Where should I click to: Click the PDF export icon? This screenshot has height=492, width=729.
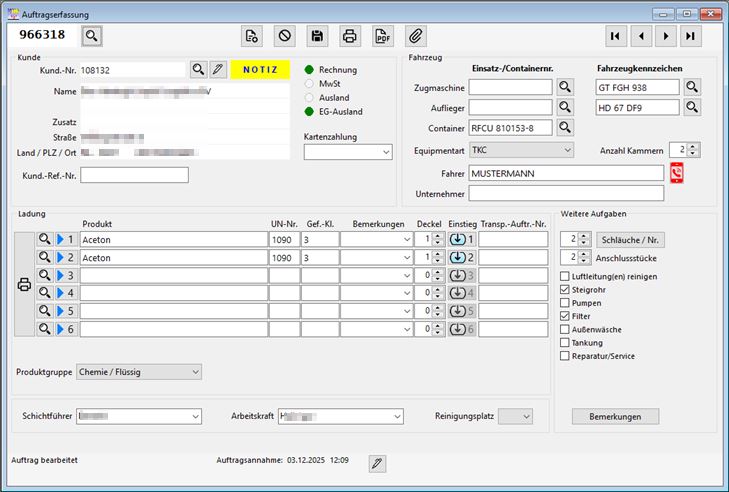click(382, 36)
